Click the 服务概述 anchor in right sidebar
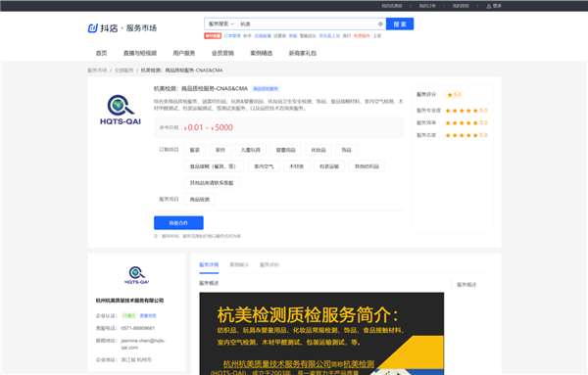Screen dimensions: 588x375 click(x=466, y=285)
